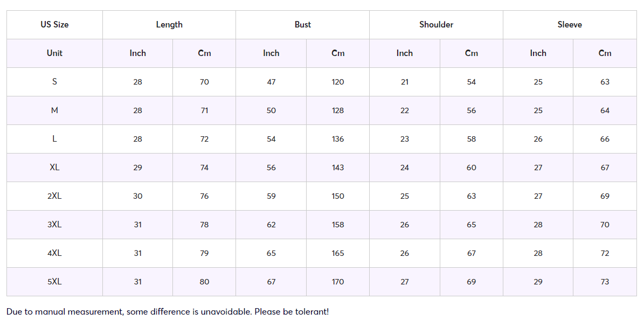Select the Shoulder column header
Viewport: 644px width, 320px height.
[436, 25]
